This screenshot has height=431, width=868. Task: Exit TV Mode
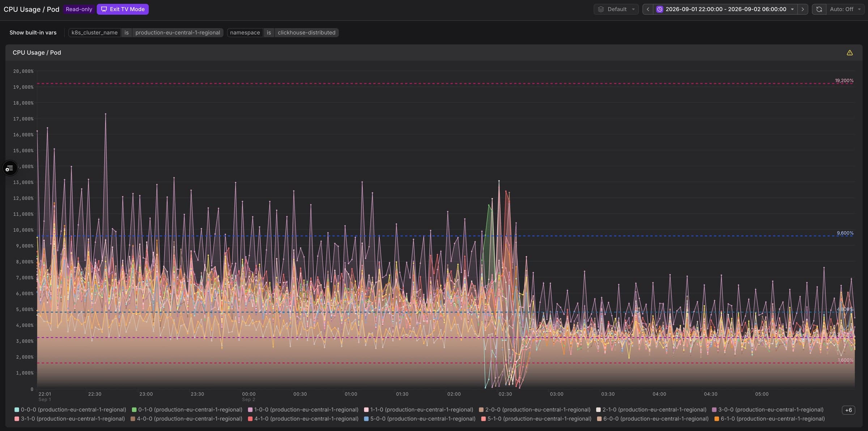coord(123,9)
